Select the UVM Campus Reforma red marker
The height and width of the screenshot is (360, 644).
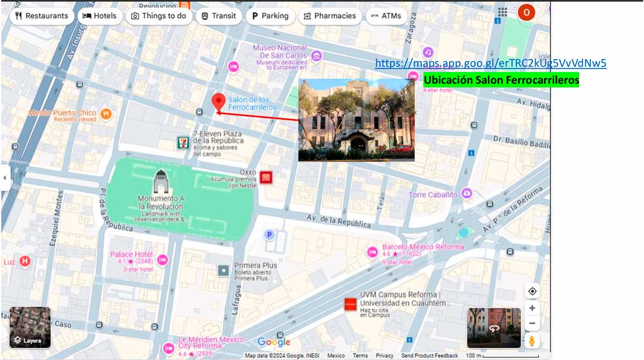click(x=350, y=304)
